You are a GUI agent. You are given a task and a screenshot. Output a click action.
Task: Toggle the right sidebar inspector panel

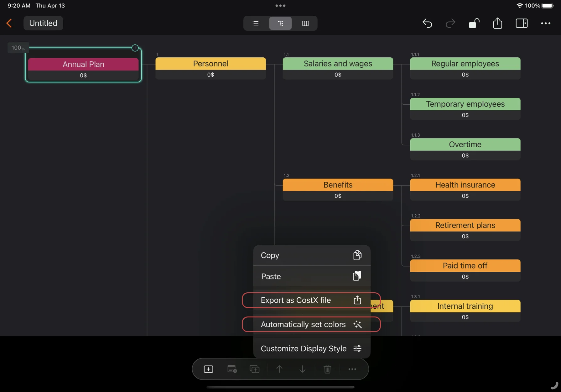coord(522,23)
